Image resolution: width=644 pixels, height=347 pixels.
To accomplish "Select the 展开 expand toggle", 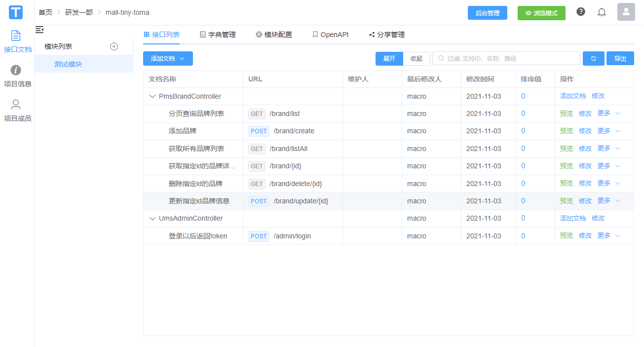I will (389, 58).
